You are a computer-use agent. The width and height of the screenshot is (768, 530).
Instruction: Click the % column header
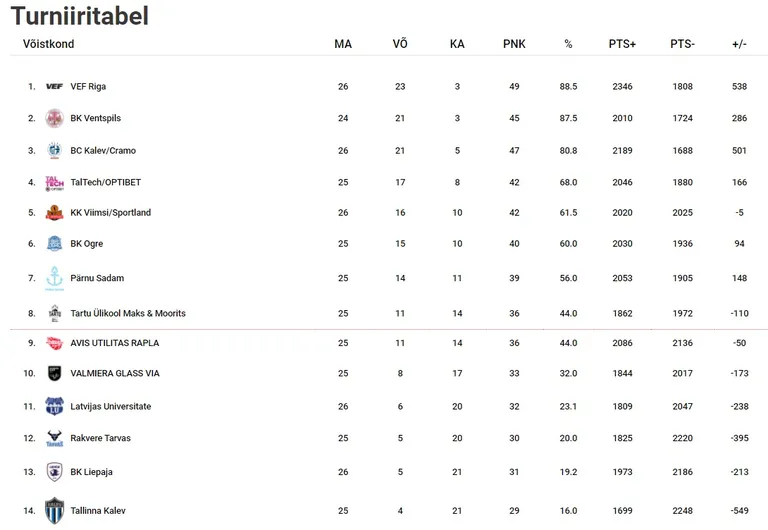(x=568, y=44)
